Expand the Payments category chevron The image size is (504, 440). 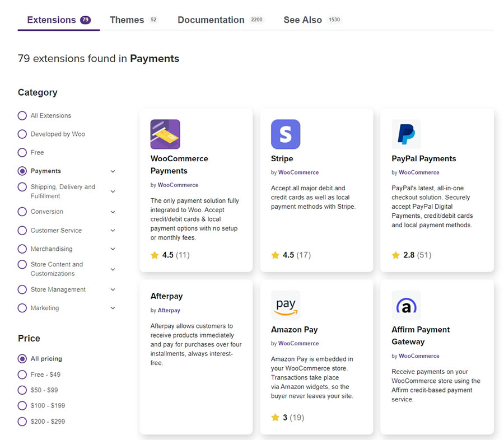coord(113,171)
